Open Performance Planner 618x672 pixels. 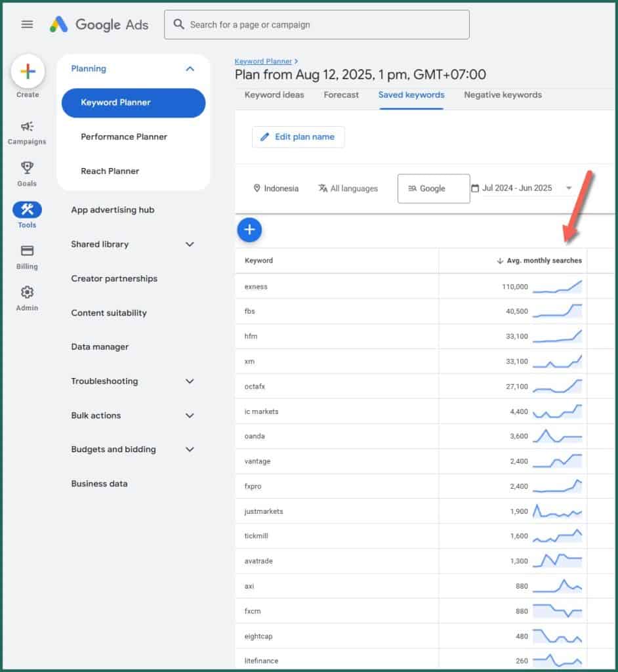tap(124, 136)
